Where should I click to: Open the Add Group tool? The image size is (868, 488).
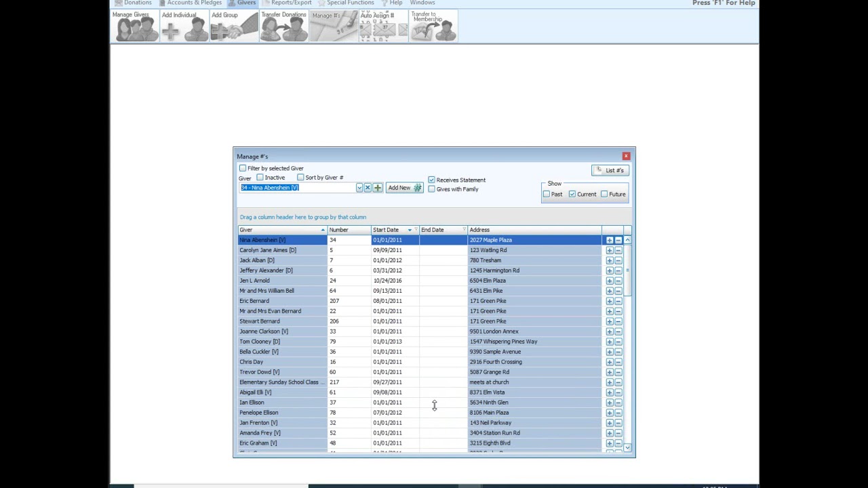pos(233,26)
